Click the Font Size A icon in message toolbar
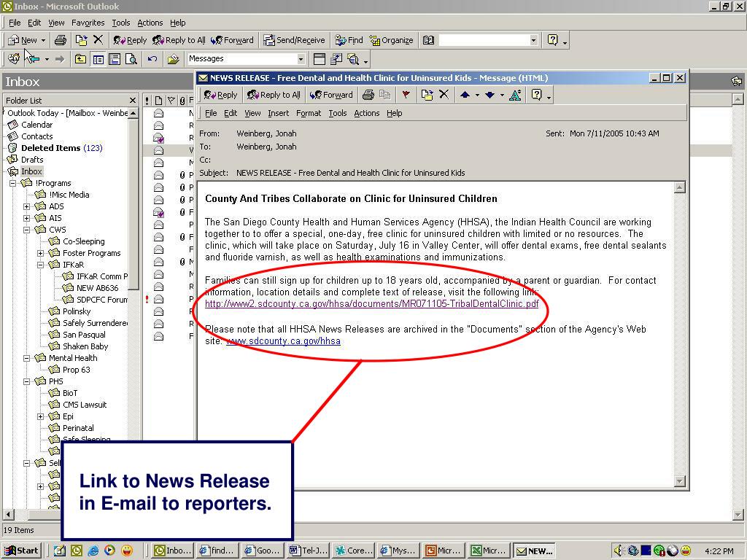 (x=515, y=95)
